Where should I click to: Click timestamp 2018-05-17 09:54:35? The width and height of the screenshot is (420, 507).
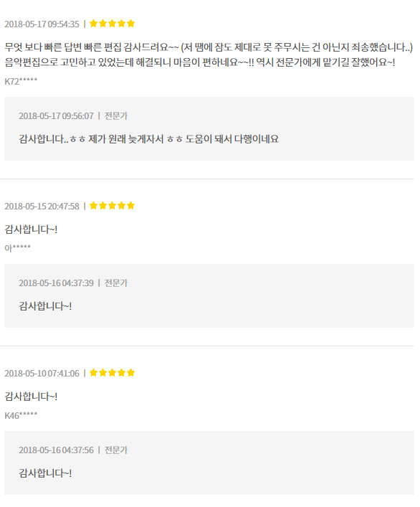42,24
